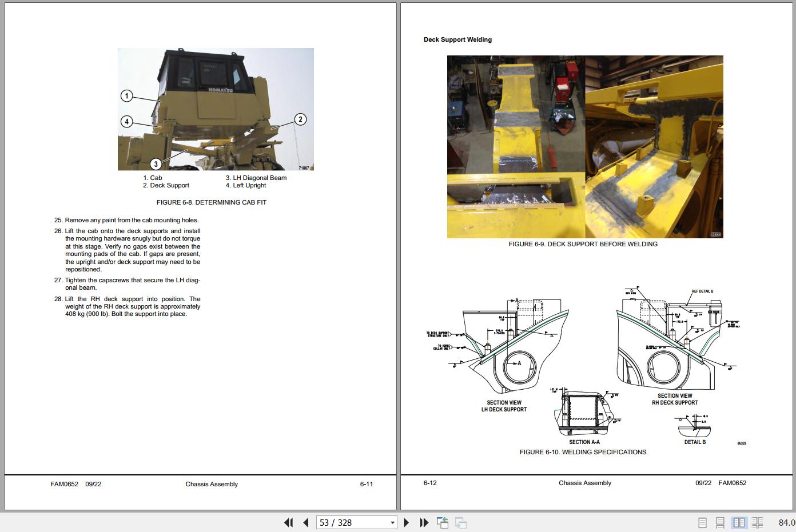
Task: Click the Komatsu cab fit photo
Action: 216,109
